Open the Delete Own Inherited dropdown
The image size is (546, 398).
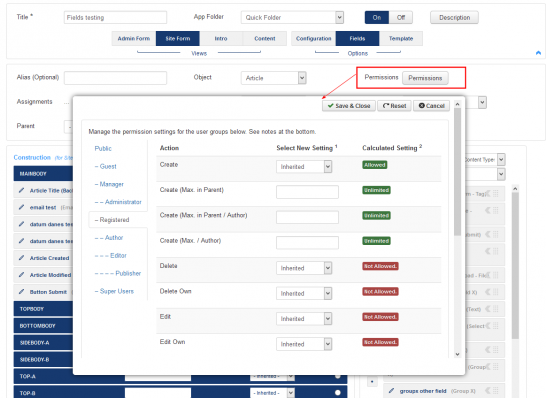pos(304,294)
